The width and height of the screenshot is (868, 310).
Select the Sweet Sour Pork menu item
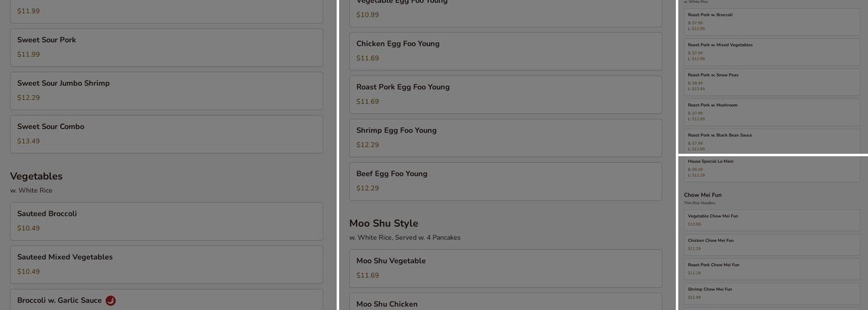pyautogui.click(x=166, y=47)
